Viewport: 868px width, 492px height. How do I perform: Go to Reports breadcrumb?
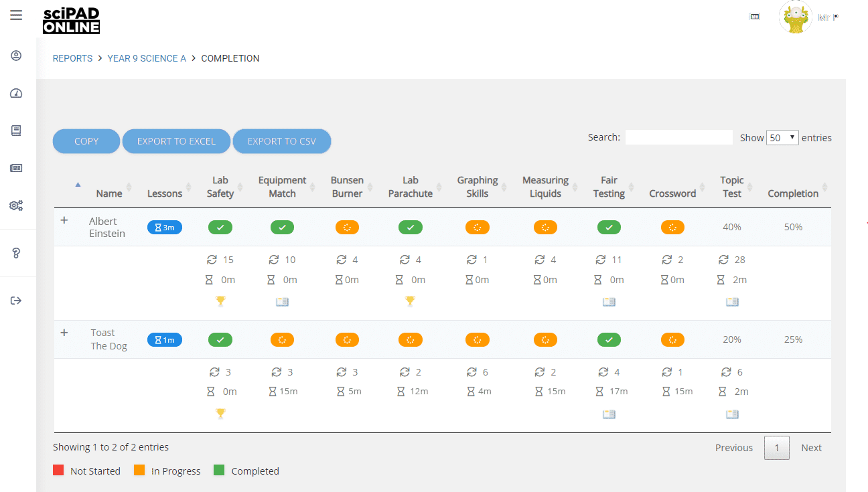[72, 58]
